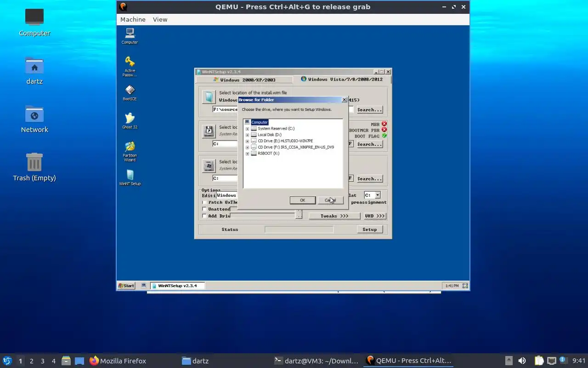Open the View menu in QEMU
588x368 pixels.
[x=160, y=19]
